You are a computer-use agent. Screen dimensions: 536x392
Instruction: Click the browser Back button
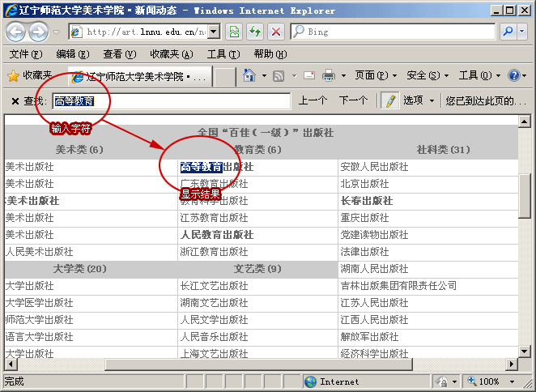tap(16, 32)
